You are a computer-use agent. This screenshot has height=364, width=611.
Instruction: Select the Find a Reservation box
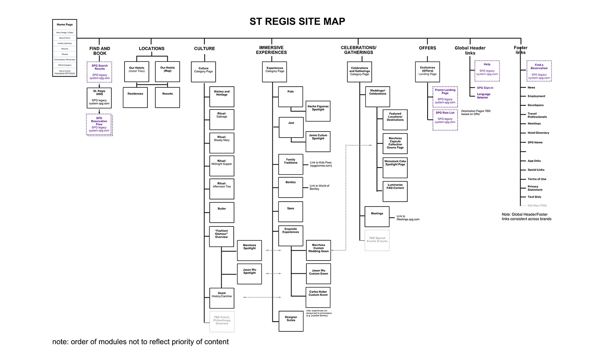[539, 71]
